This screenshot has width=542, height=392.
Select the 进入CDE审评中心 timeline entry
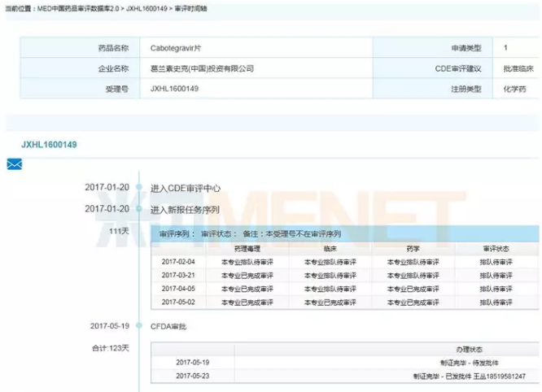point(185,188)
